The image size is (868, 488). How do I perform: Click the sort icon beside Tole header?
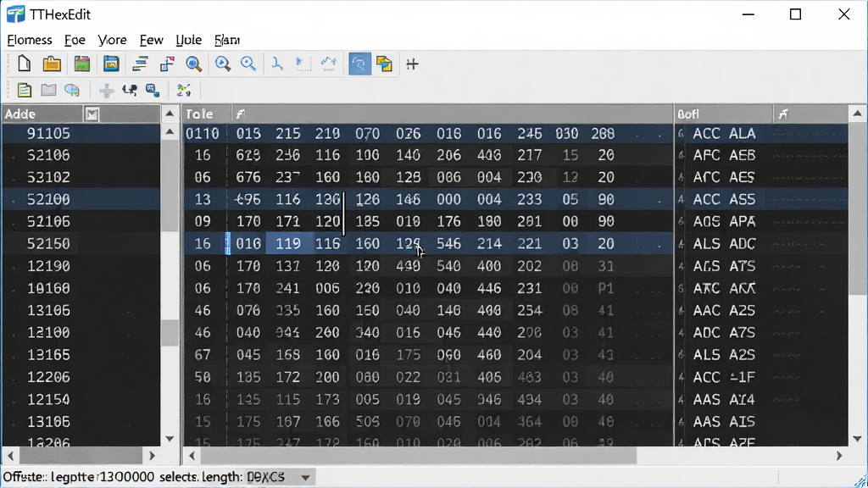pos(240,114)
